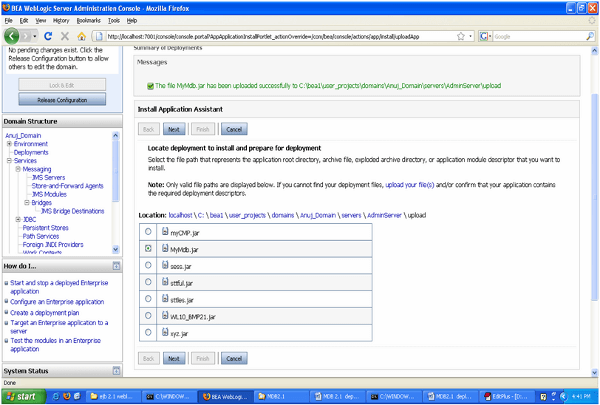The height and width of the screenshot is (405, 600).
Task: Go back with the green back arrow
Action: point(12,36)
